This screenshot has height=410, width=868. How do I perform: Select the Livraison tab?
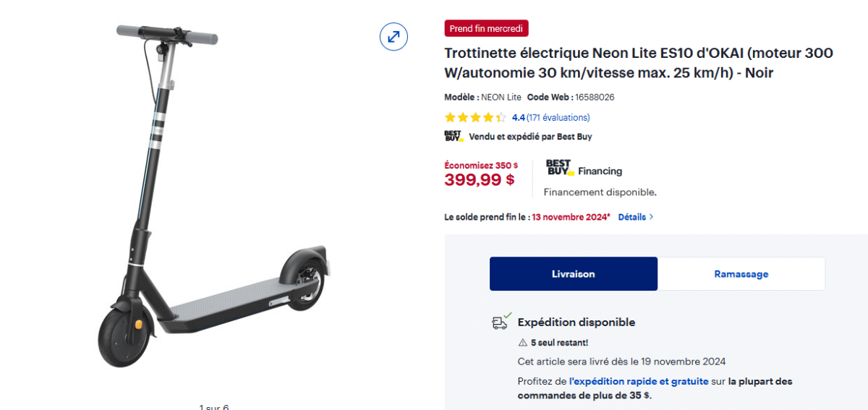573,274
